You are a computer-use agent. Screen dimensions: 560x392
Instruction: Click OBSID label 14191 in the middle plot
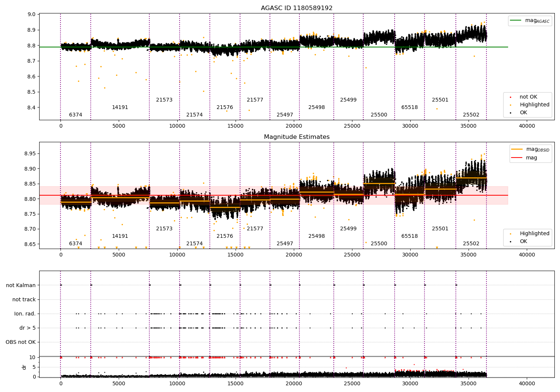tap(120, 236)
